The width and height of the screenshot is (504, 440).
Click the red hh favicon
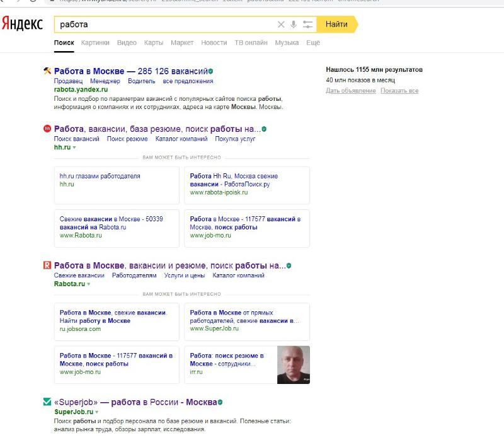coord(47,129)
